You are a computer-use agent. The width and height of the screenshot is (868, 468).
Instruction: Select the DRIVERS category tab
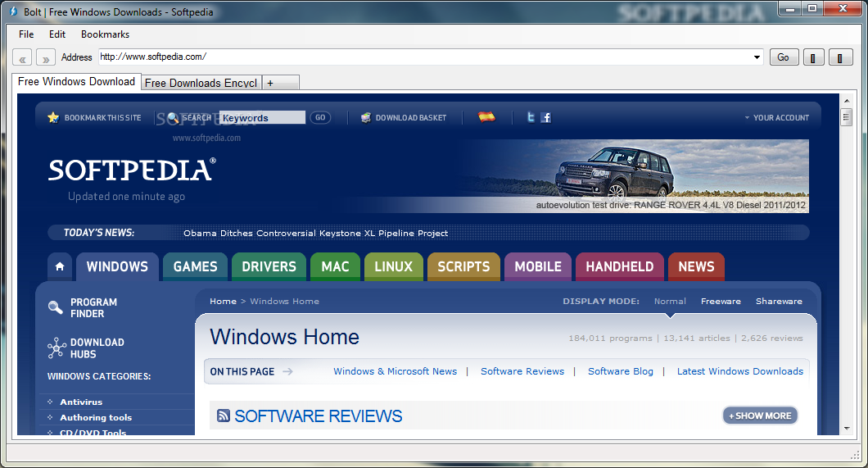(269, 266)
